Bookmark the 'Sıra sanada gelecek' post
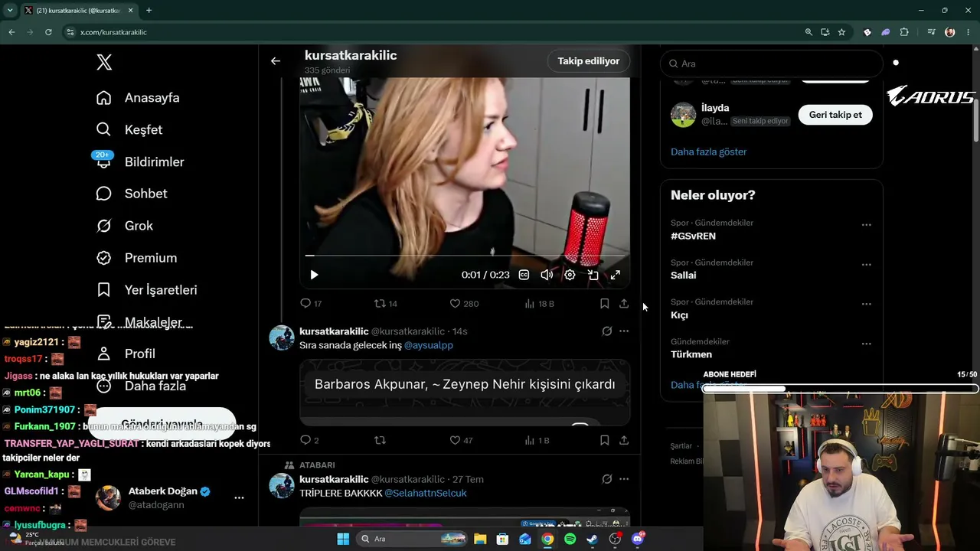 pos(604,440)
